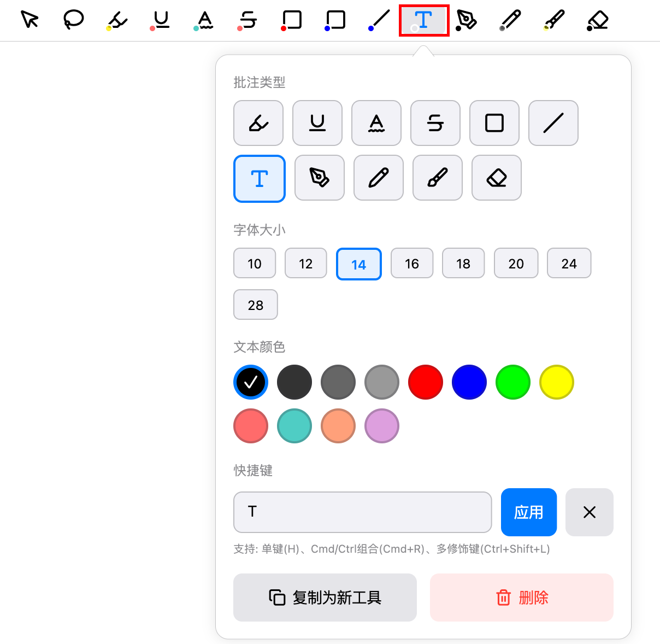Select the red text color

425,382
